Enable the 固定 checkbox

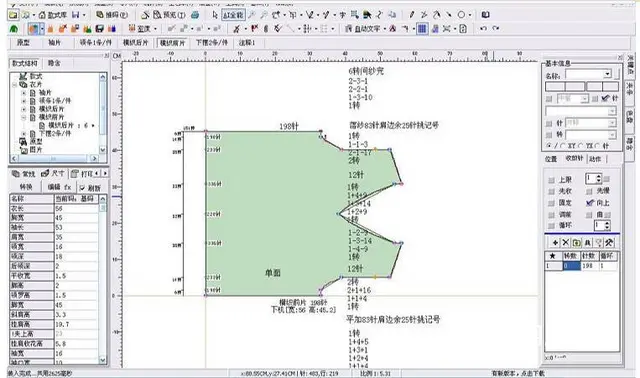coord(551,202)
